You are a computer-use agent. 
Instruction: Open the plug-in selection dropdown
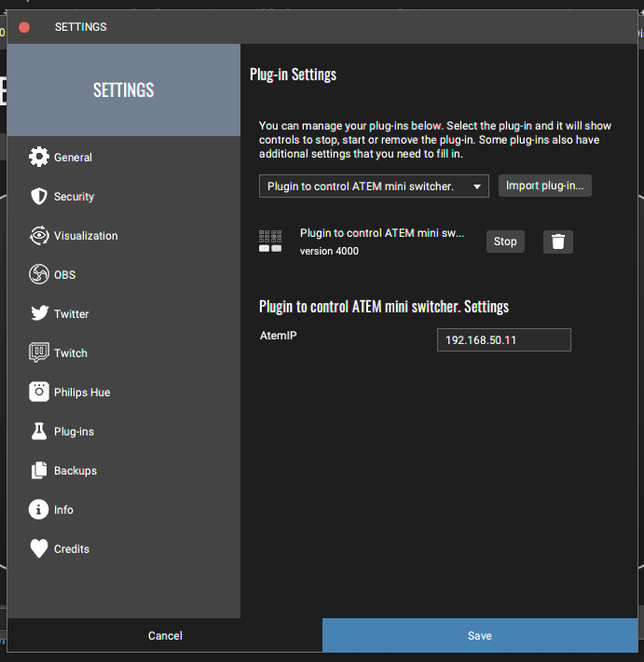click(374, 186)
